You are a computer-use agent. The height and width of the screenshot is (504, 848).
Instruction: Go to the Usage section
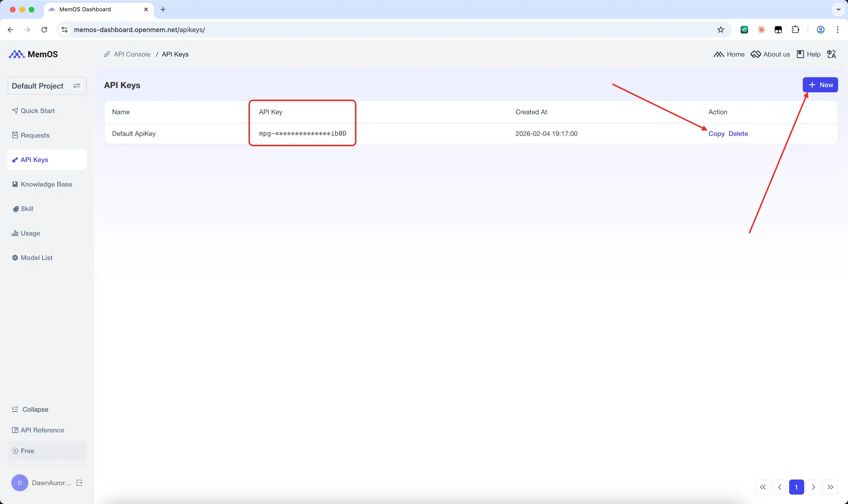point(30,233)
